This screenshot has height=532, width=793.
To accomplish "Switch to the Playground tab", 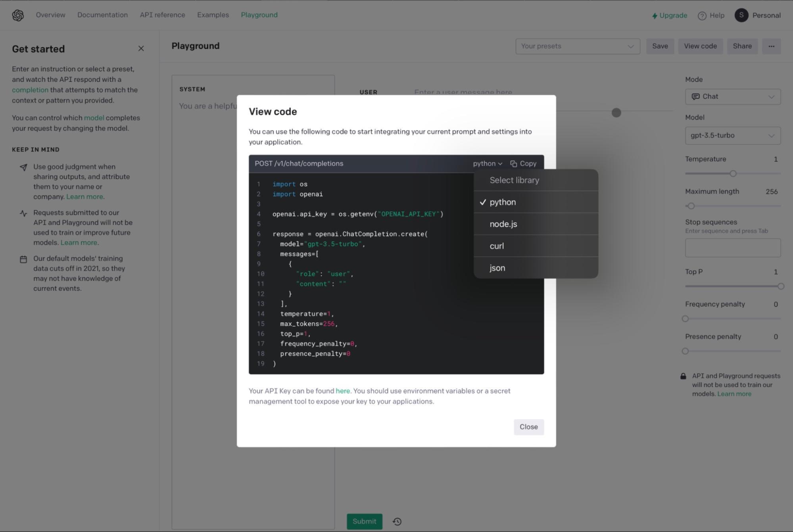I will pyautogui.click(x=259, y=15).
